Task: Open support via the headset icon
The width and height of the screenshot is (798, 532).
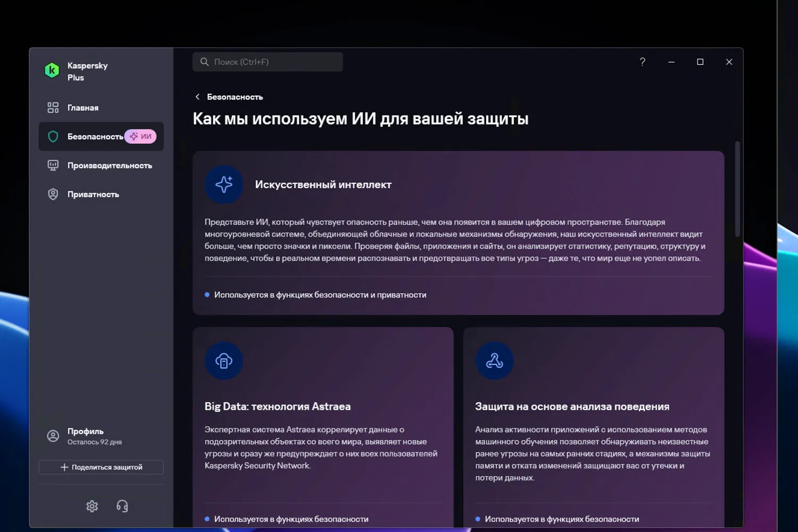Action: click(122, 506)
